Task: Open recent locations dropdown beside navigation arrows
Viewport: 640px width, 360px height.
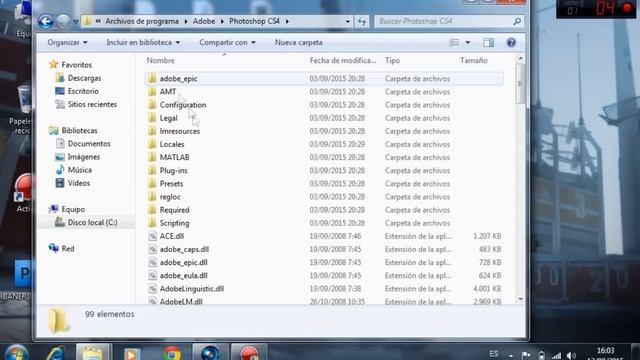Action: pyautogui.click(x=76, y=21)
